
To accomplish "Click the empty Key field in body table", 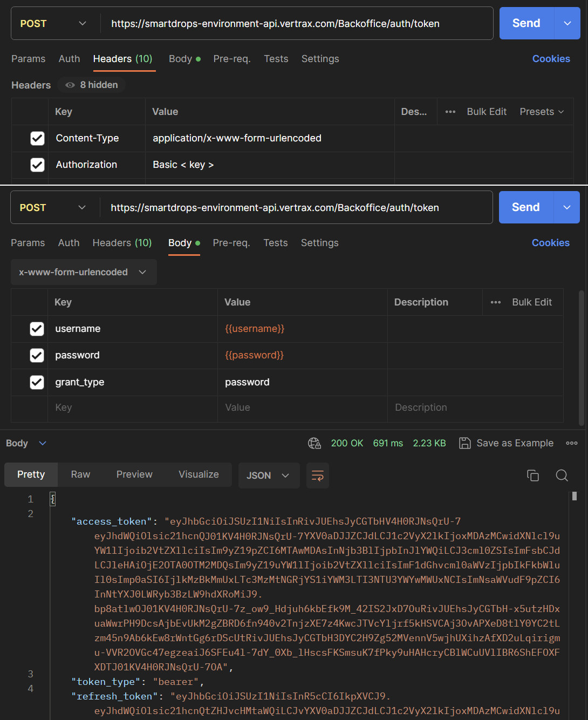I will tap(133, 407).
